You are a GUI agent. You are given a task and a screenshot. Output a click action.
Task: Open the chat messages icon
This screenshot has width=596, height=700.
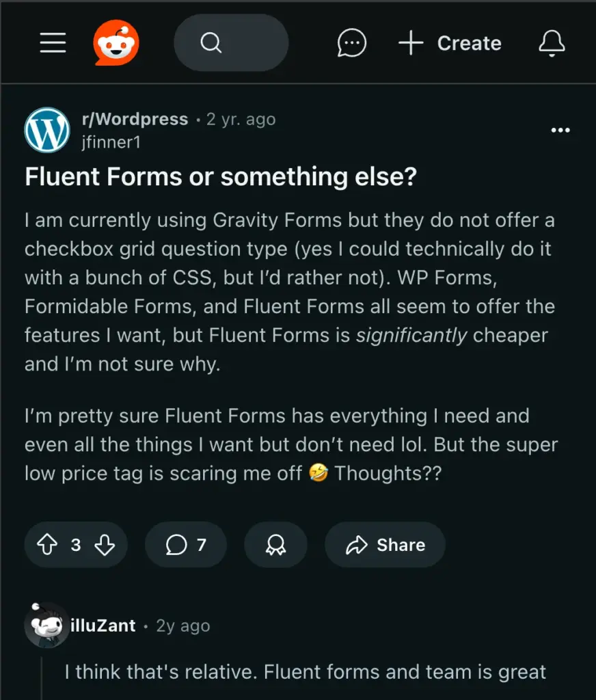tap(351, 42)
